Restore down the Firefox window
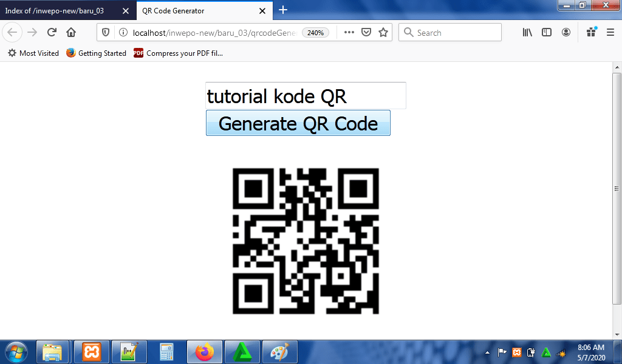Viewport: 622px width, 364px height. (583, 5)
